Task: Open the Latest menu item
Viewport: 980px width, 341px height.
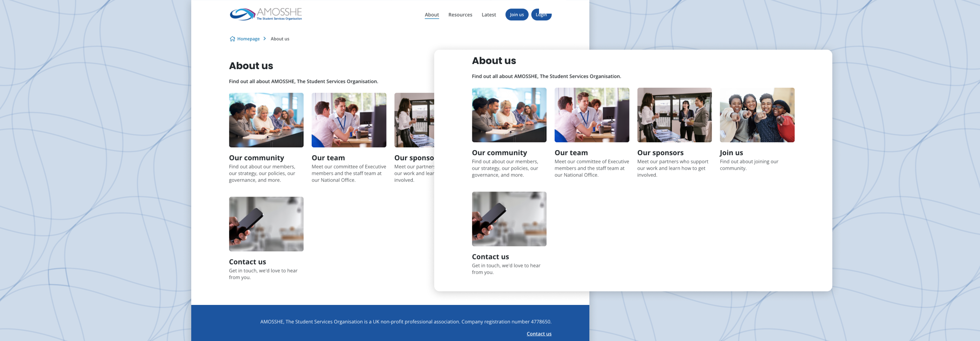Action: pos(489,14)
